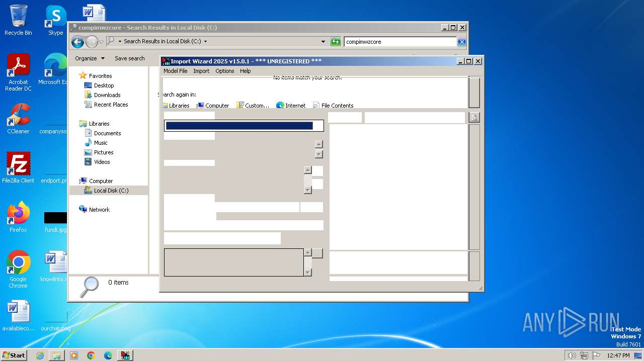The image size is (644, 362).
Task: Click the Explorer back arrow button
Action: pos(77,42)
